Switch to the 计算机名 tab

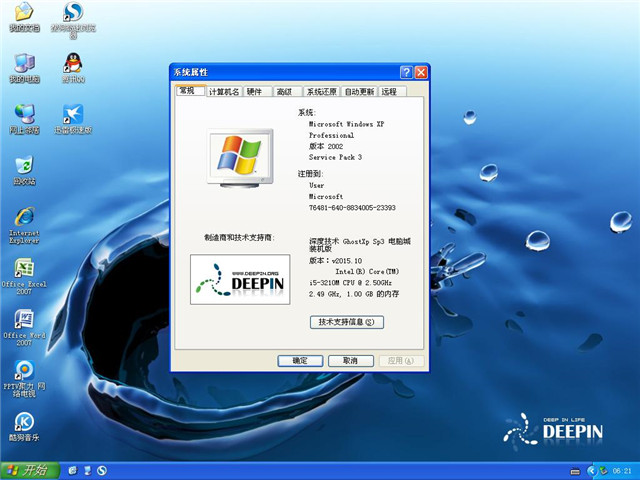click(224, 92)
